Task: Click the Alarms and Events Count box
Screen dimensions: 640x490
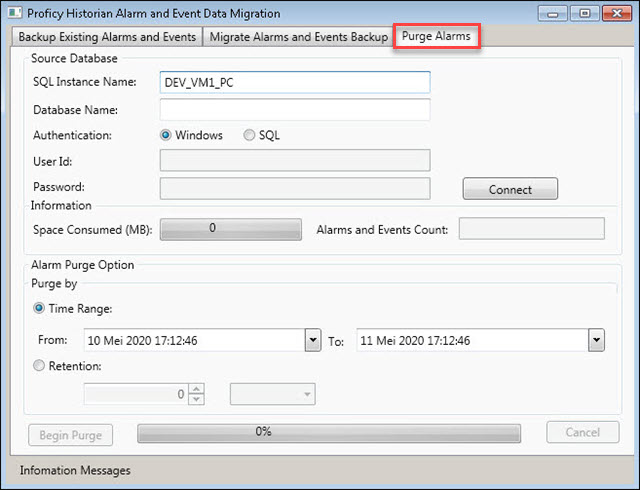Action: pos(531,229)
